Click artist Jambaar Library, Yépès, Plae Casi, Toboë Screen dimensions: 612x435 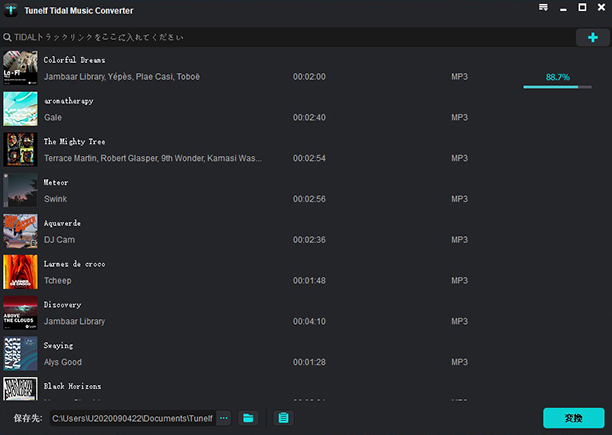pos(122,77)
